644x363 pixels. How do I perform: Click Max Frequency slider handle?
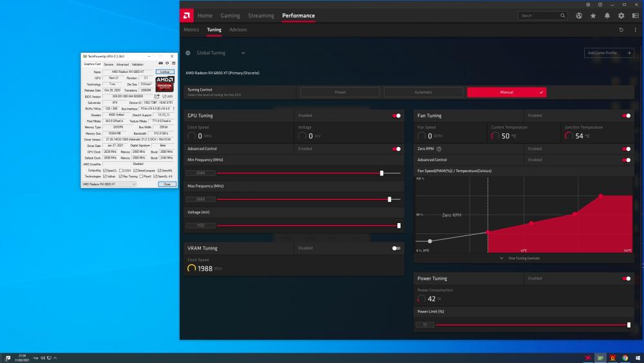390,199
